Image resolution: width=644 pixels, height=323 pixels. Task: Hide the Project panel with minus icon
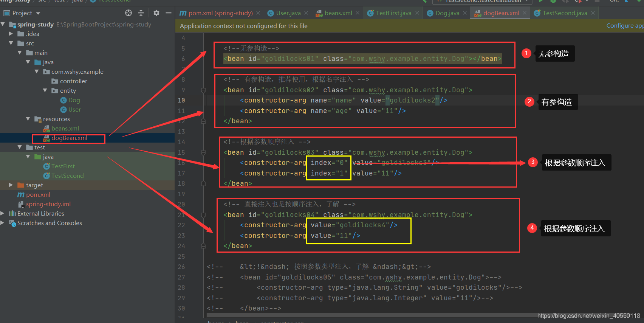click(169, 13)
